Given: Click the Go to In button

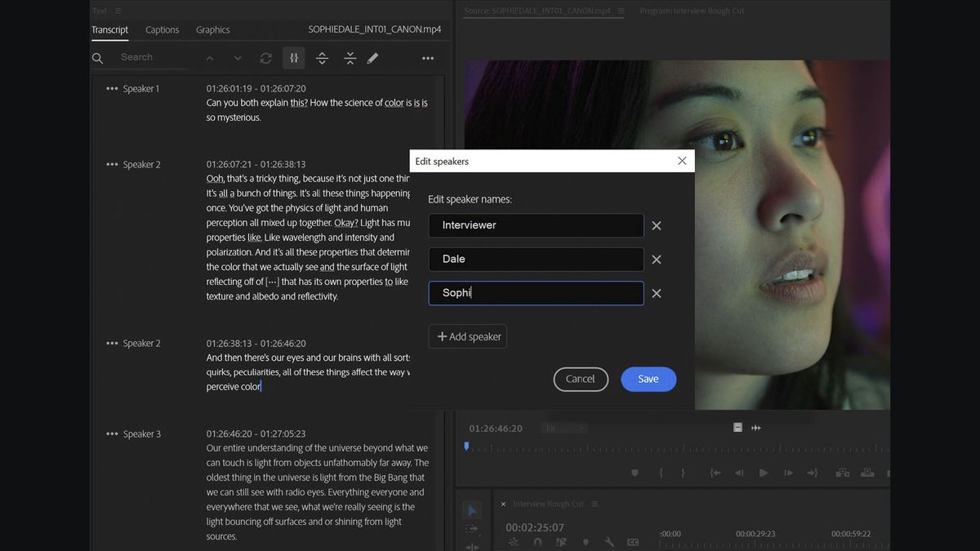Looking at the screenshot, I should (715, 473).
